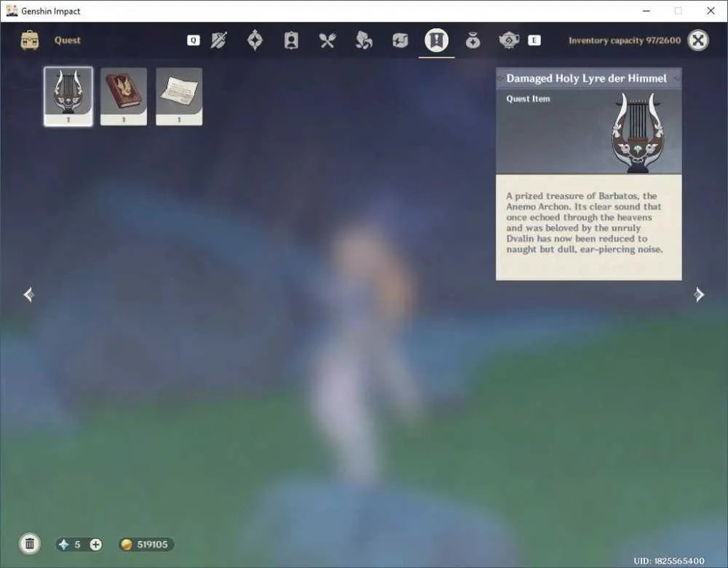Go to next page with right arrow
The image size is (728, 568).
click(x=699, y=294)
